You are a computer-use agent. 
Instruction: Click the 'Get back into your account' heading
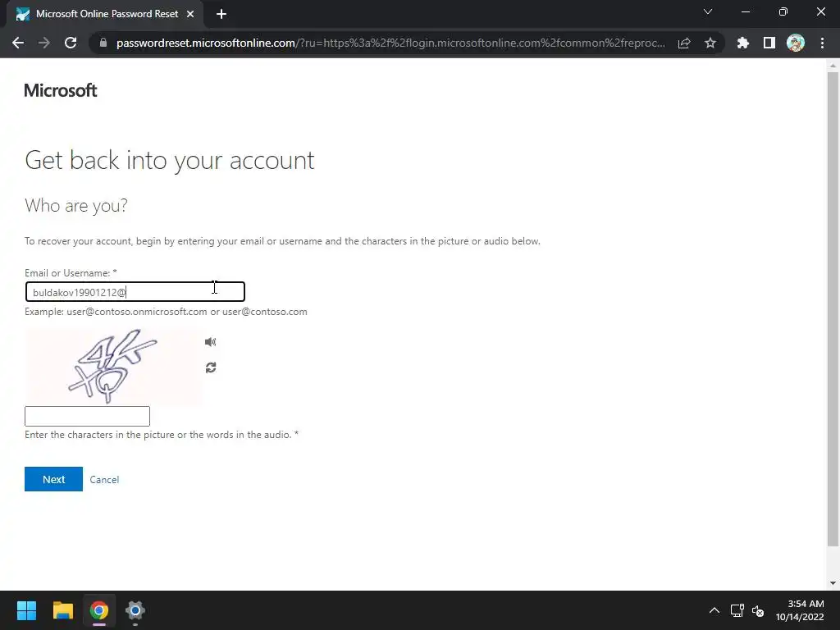(x=169, y=160)
